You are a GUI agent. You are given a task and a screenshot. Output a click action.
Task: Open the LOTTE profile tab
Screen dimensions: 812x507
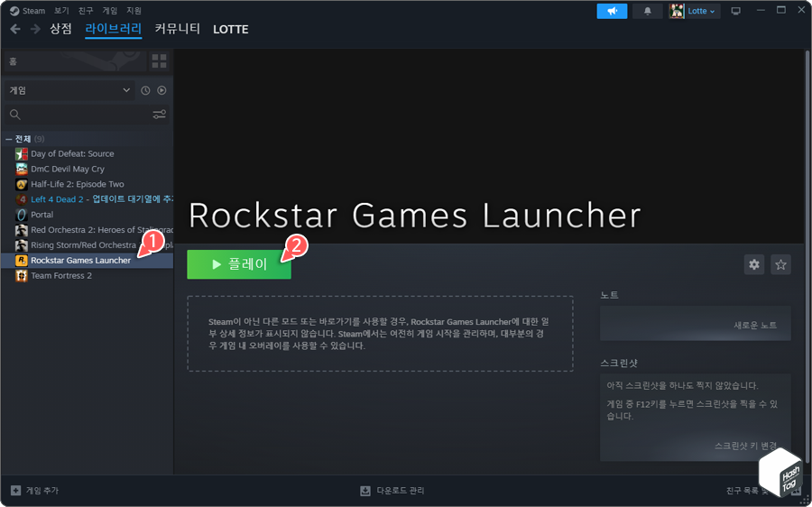tap(231, 30)
